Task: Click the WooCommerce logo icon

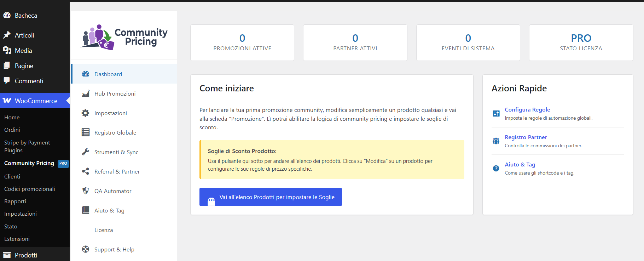Action: coord(7,101)
